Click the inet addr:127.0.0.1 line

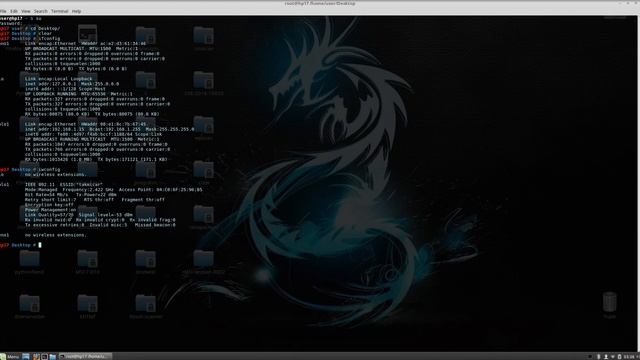(72, 84)
